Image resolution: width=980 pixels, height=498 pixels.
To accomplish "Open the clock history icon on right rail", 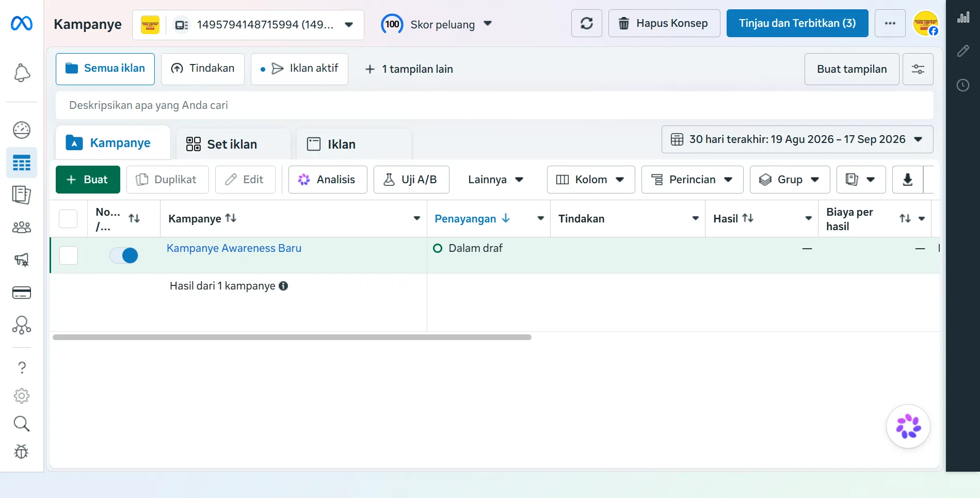I will coord(963,85).
